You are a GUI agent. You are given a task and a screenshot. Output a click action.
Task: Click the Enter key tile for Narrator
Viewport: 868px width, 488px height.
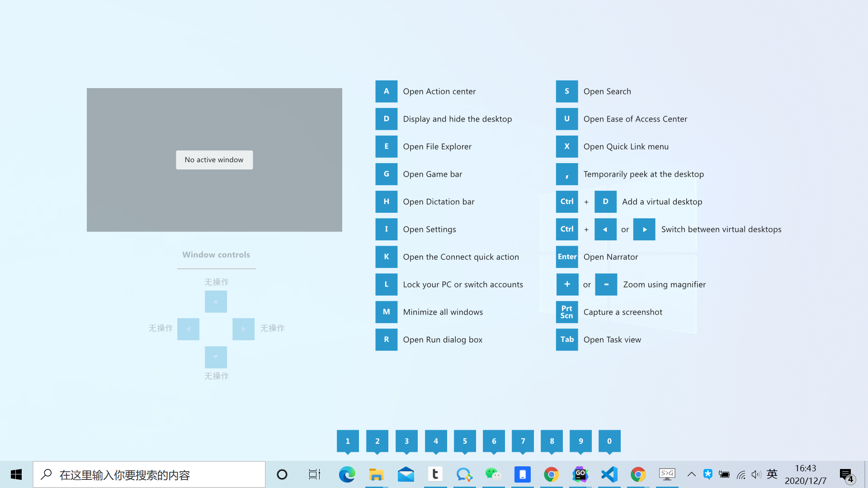tap(566, 257)
